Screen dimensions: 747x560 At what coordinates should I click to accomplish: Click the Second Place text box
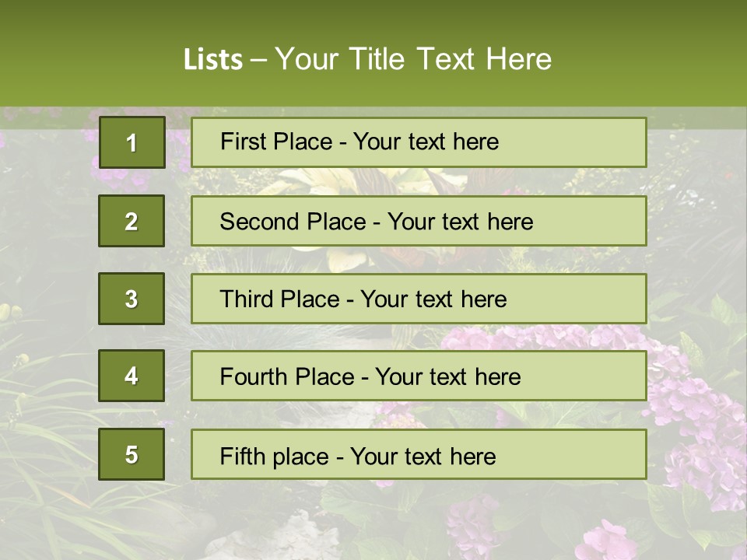coord(419,221)
